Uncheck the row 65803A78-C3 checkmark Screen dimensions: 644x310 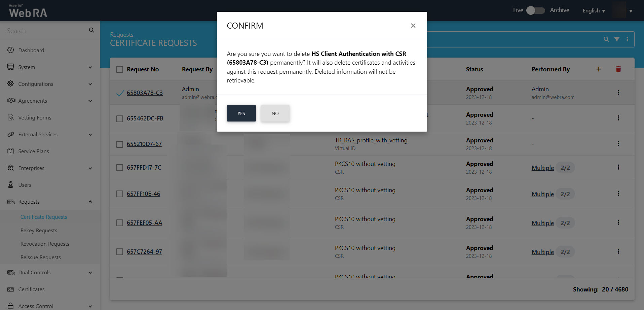coord(120,93)
